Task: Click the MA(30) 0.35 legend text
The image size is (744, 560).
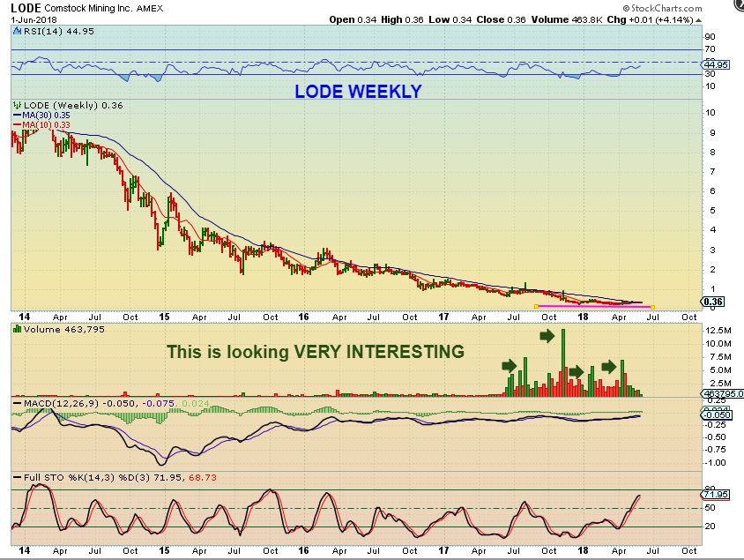Action: pyautogui.click(x=46, y=116)
